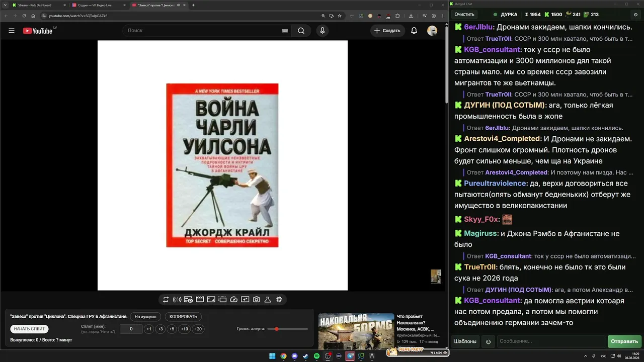Open Steam from the taskbar
This screenshot has height=362, width=644.
click(x=305, y=356)
